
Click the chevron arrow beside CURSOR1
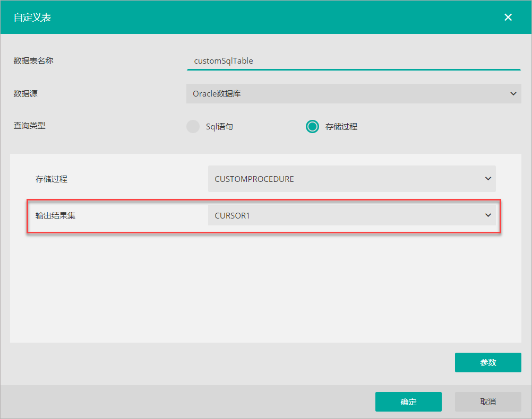pyautogui.click(x=488, y=215)
